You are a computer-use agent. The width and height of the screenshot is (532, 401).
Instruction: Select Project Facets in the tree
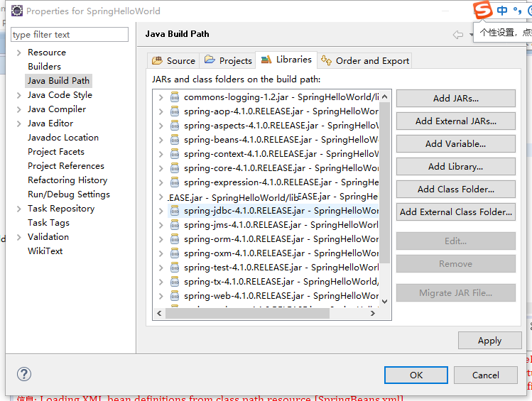click(x=56, y=152)
